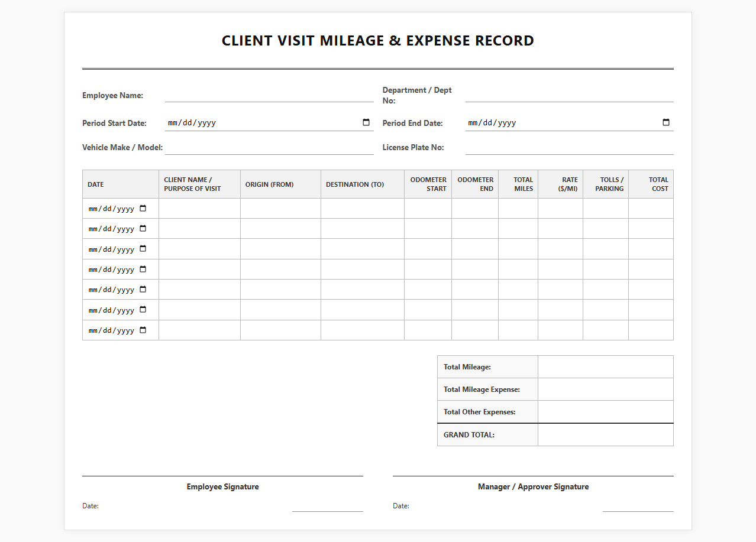
Task: Open calendar icon in second table date row
Action: [x=143, y=229]
